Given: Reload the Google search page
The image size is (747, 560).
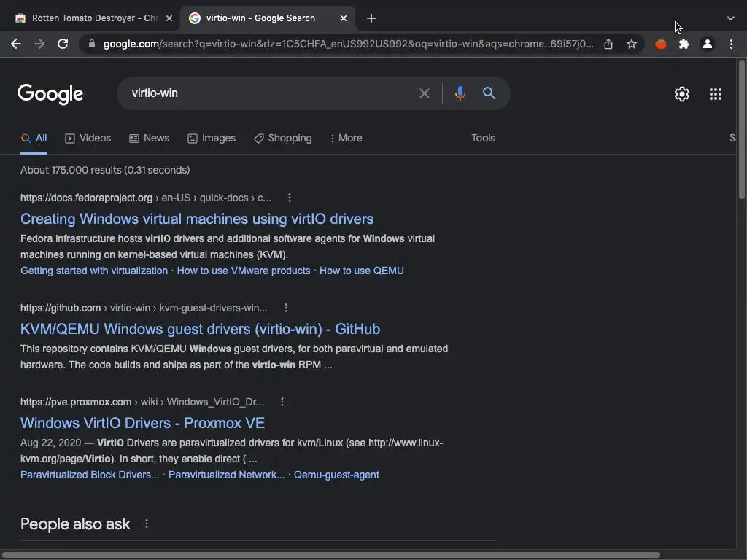Looking at the screenshot, I should (x=63, y=44).
